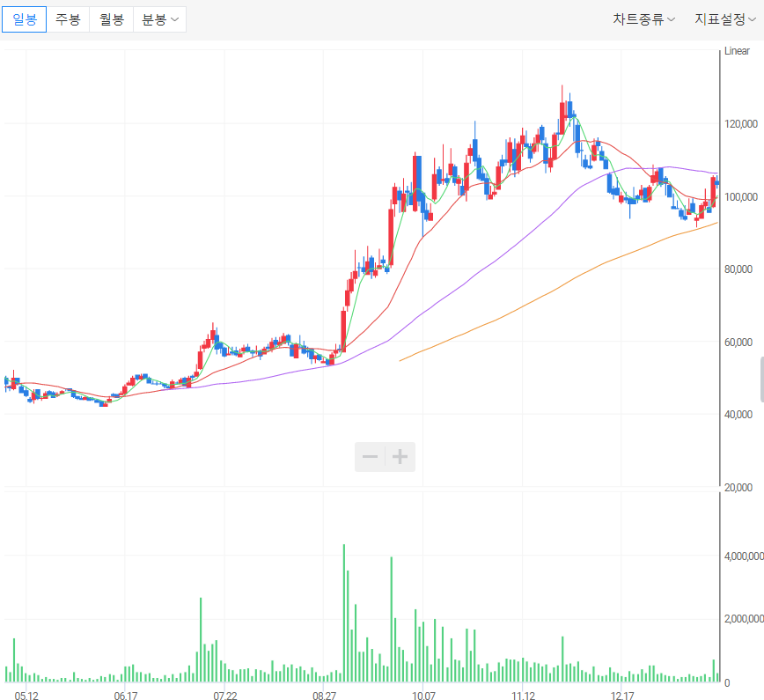764x700 pixels.
Task: Switch to the 월봉 monthly chart tab
Action: click(x=112, y=19)
